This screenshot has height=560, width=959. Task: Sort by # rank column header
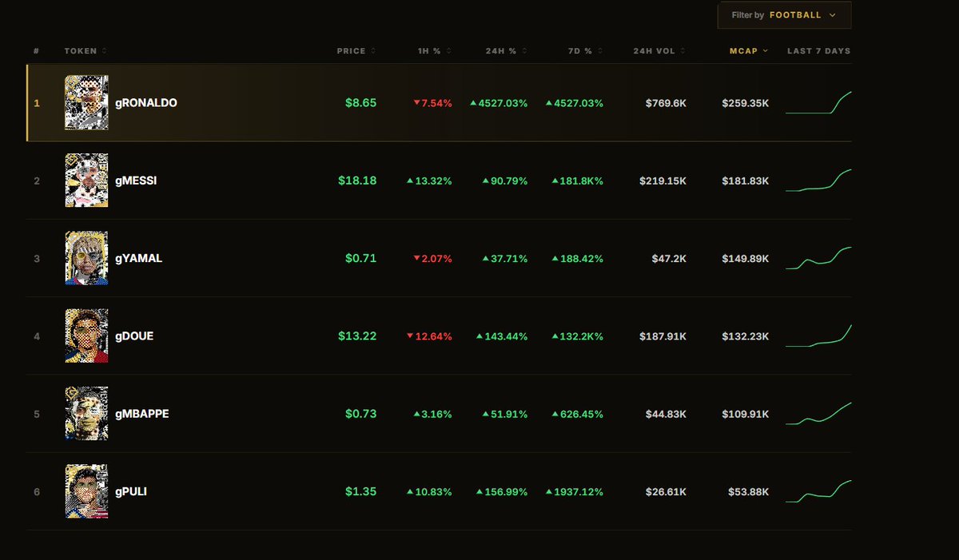pyautogui.click(x=37, y=51)
